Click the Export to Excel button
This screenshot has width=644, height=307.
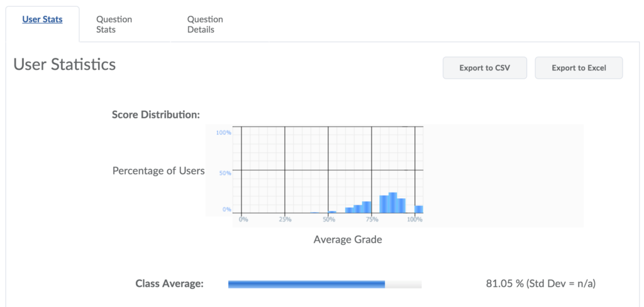pos(579,68)
